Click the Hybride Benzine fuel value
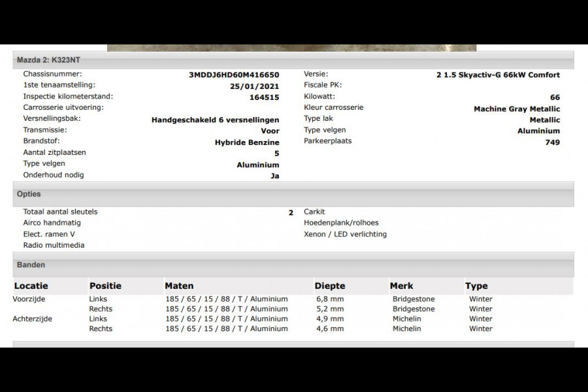This screenshot has height=392, width=588. (246, 142)
